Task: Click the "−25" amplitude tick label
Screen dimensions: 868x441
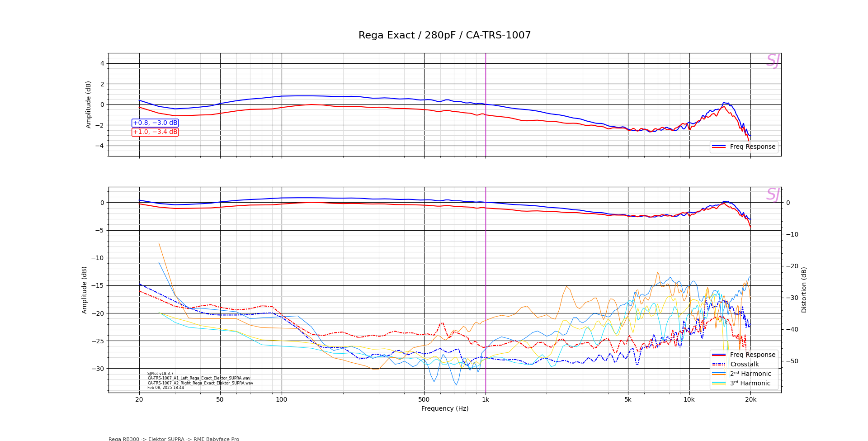Action: click(97, 341)
